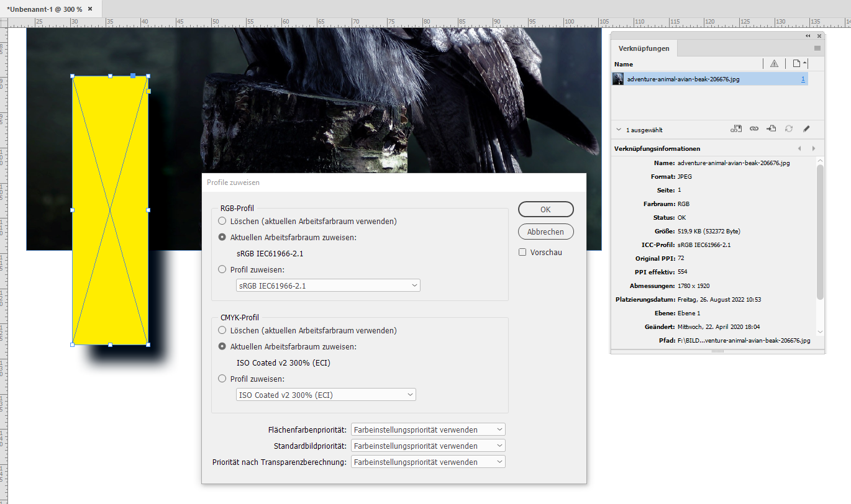The image size is (851, 504).
Task: Select the RGB-Profil Löschen radio button
Action: (x=222, y=221)
